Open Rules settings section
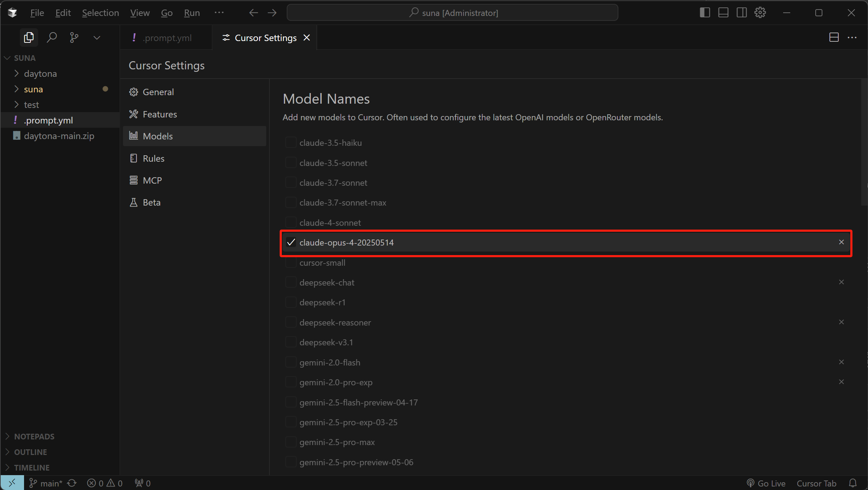 [x=194, y=158]
